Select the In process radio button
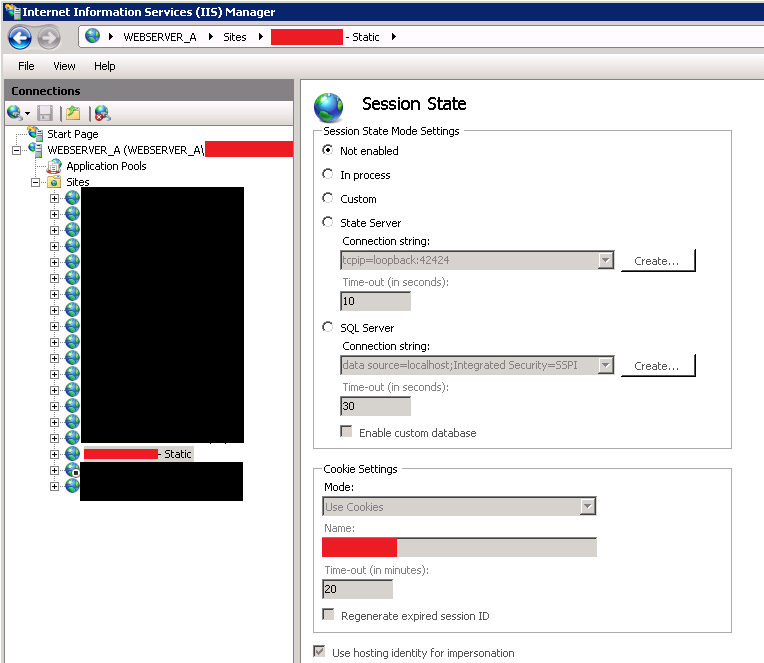The width and height of the screenshot is (764, 663). [328, 174]
